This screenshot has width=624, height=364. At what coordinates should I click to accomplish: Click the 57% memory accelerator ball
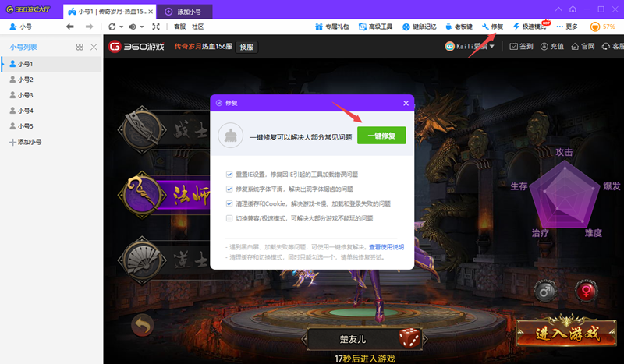tap(602, 27)
